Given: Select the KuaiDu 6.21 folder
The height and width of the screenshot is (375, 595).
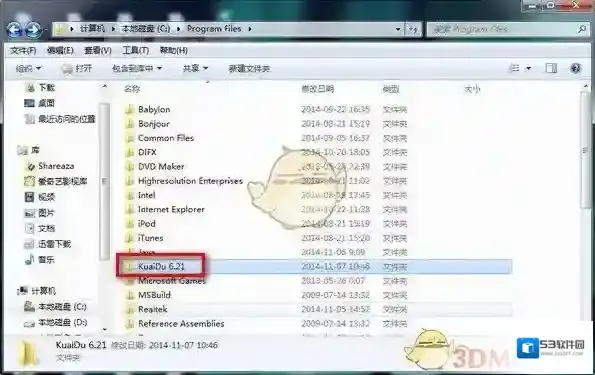Looking at the screenshot, I should pos(161,266).
